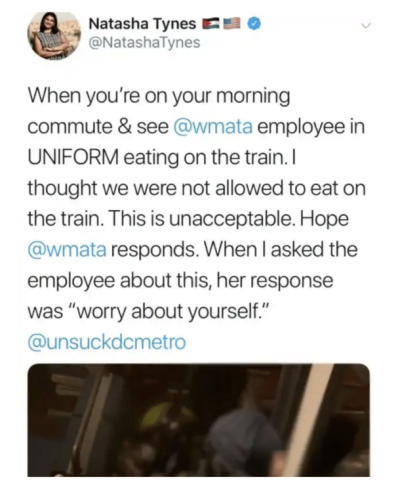Click the line "When you're on your morning"

pos(159,97)
